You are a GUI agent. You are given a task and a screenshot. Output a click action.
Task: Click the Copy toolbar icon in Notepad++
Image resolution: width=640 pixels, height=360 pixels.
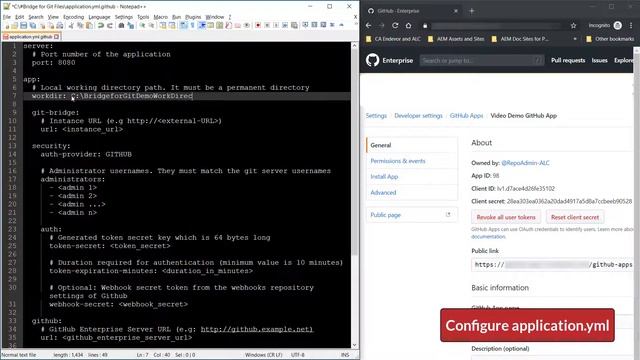tap(80, 25)
